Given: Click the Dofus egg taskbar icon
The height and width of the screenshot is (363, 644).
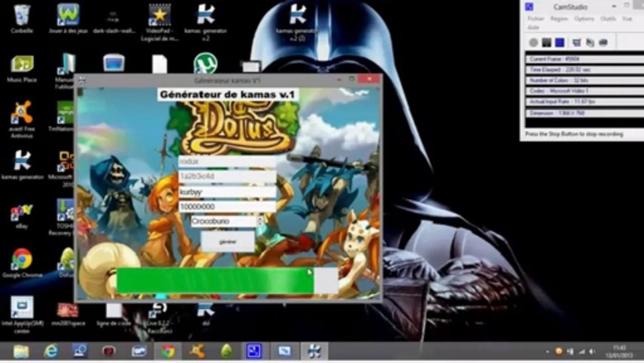Looking at the screenshot, I should 227,351.
